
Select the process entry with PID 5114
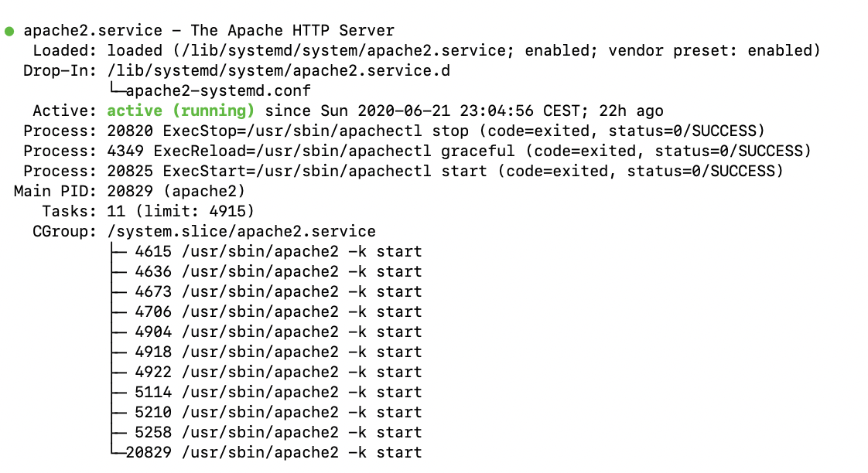(x=278, y=393)
